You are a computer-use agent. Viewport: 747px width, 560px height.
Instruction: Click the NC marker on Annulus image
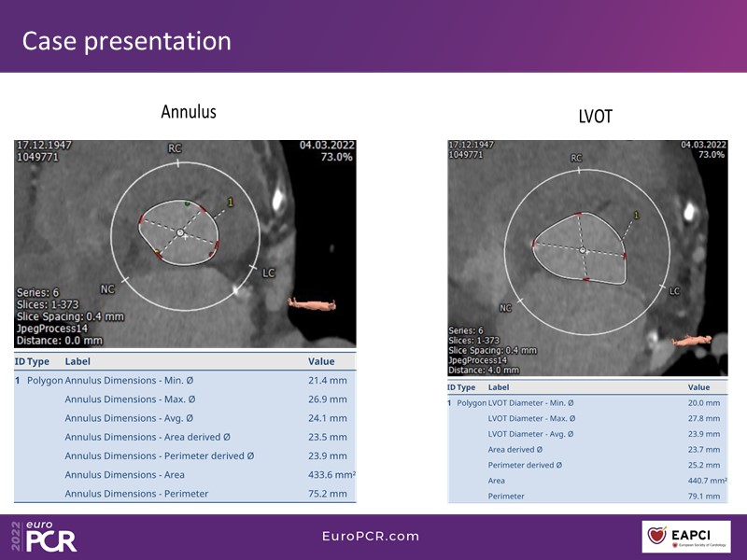pos(107,289)
